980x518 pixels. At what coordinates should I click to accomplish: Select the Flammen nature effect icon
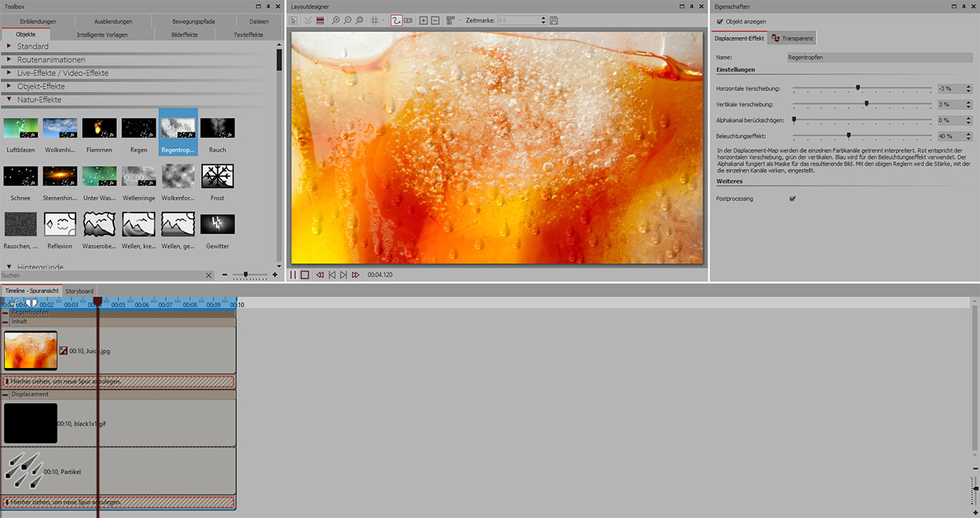(x=99, y=128)
